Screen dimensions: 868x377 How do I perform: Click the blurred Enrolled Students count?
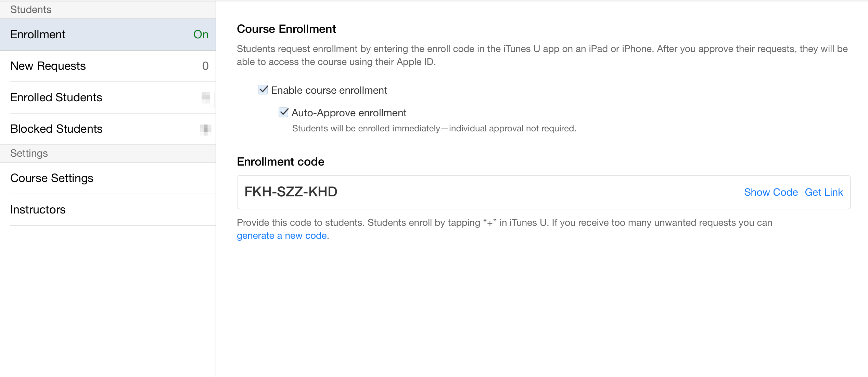206,97
